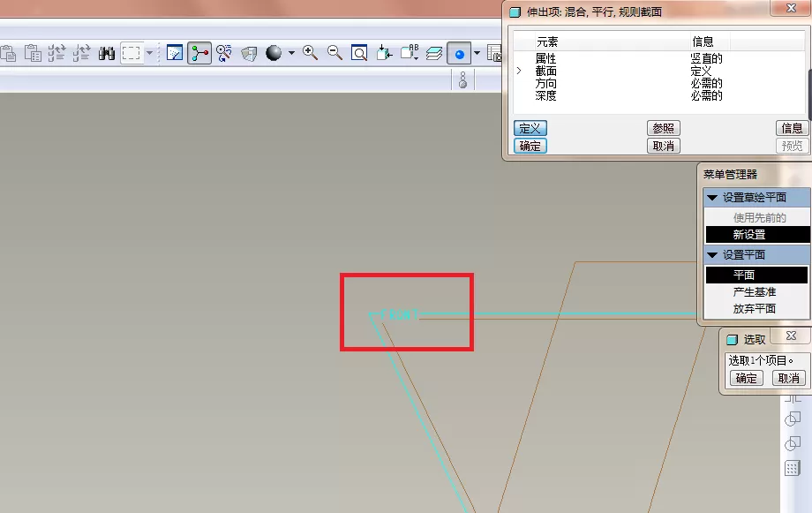Viewport: 812px width, 513px height.
Task: Toggle the dashed selection box tool
Action: click(131, 53)
